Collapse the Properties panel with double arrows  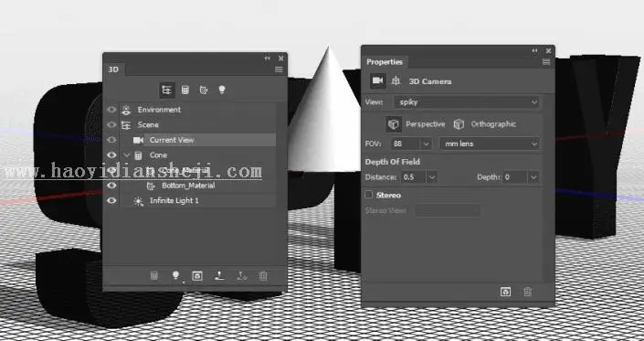pyautogui.click(x=534, y=50)
